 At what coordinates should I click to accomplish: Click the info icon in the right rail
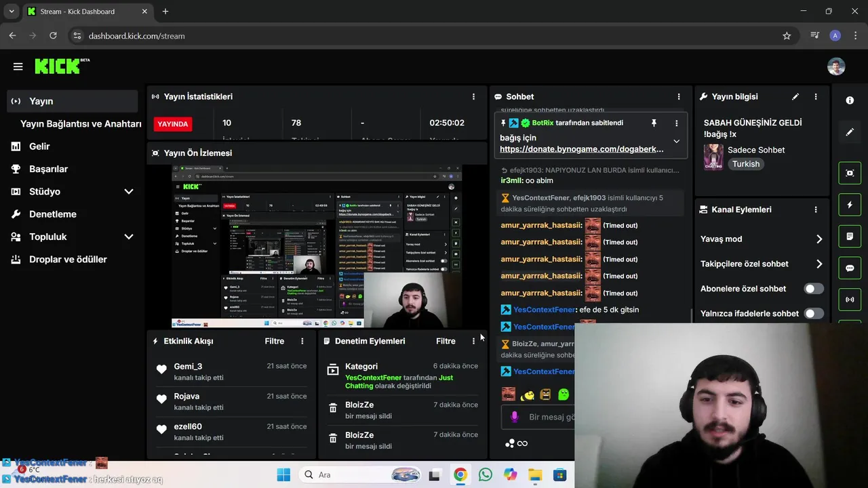point(850,100)
